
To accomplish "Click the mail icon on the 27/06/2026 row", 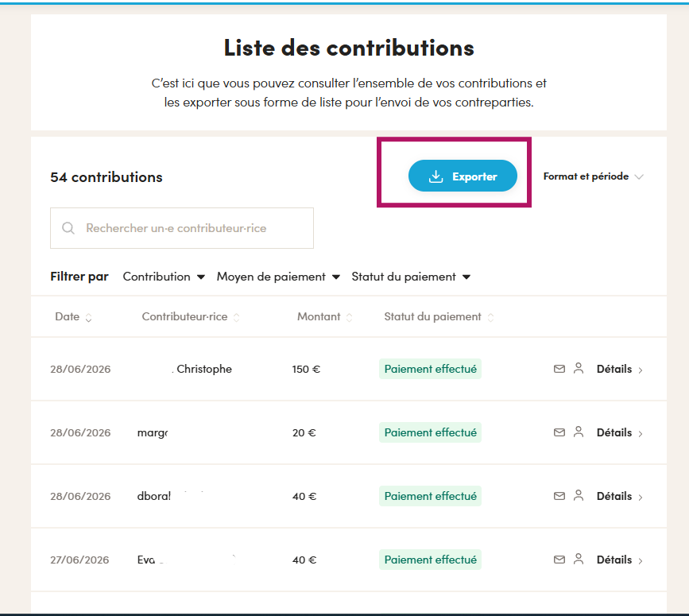I will [x=559, y=560].
